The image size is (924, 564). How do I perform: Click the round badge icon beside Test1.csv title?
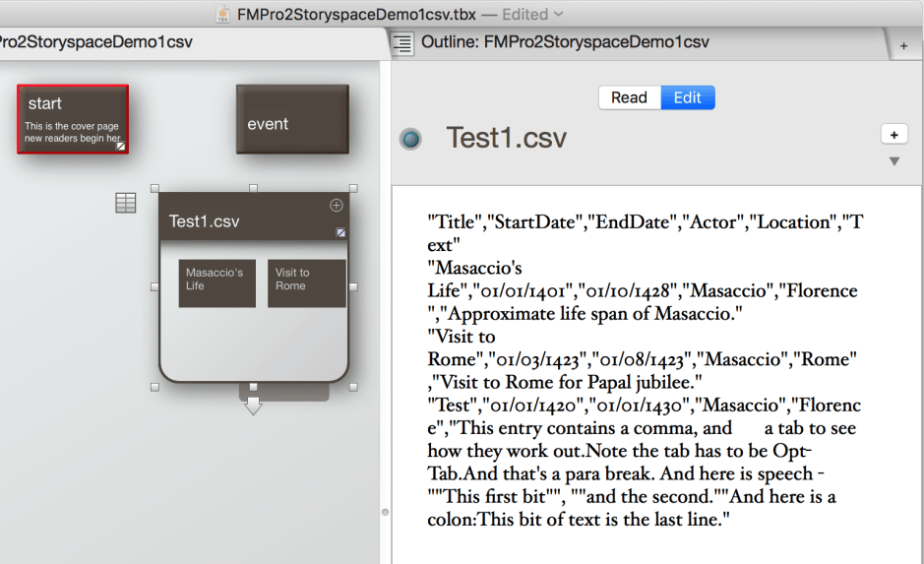coord(410,139)
